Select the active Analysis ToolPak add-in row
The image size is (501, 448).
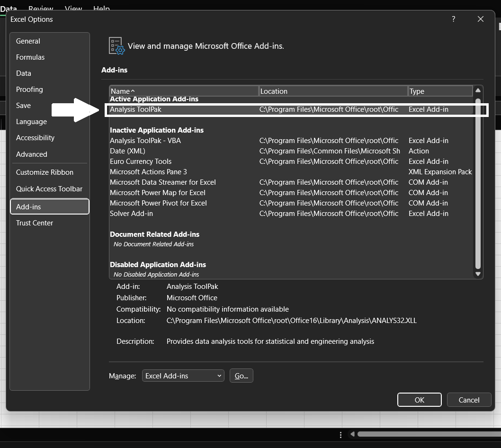click(x=291, y=109)
